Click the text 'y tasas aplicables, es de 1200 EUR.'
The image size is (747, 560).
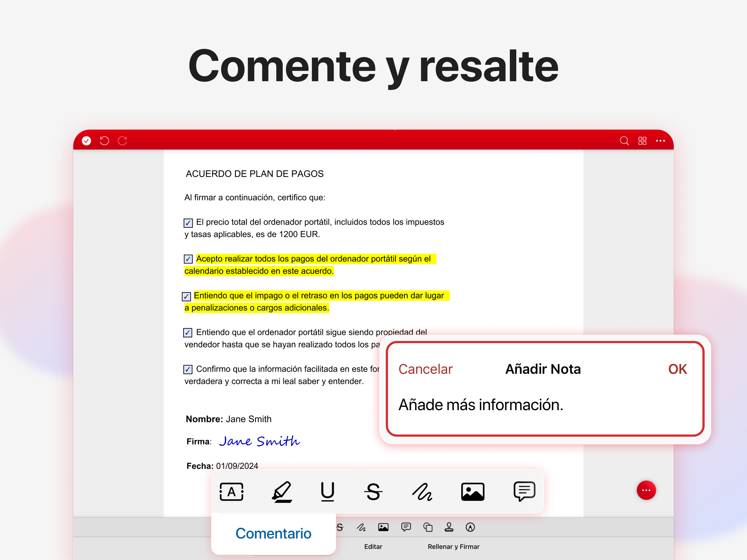coord(252,234)
